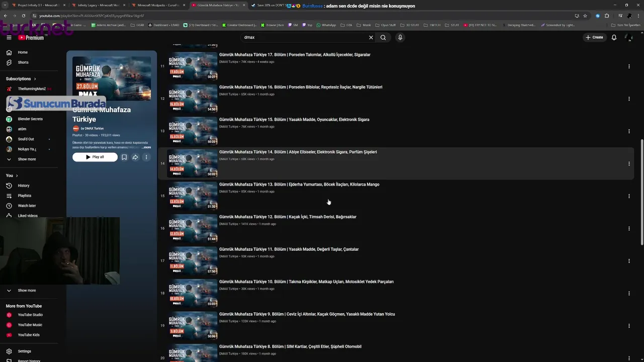This screenshot has height=362, width=644.
Task: Click the browser address bar URL
Action: [92, 16]
